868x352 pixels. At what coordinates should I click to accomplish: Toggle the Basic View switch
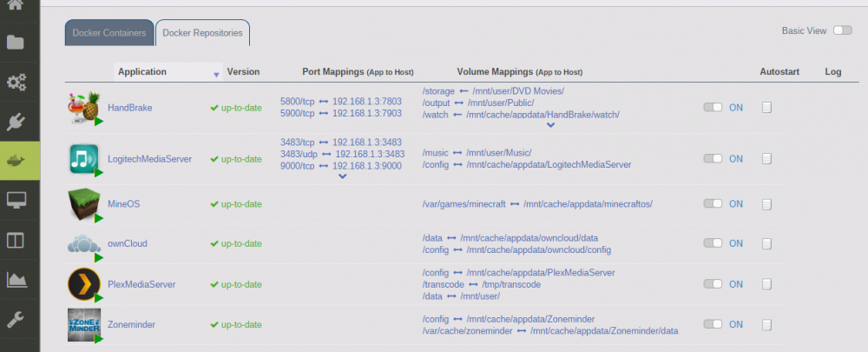click(843, 30)
